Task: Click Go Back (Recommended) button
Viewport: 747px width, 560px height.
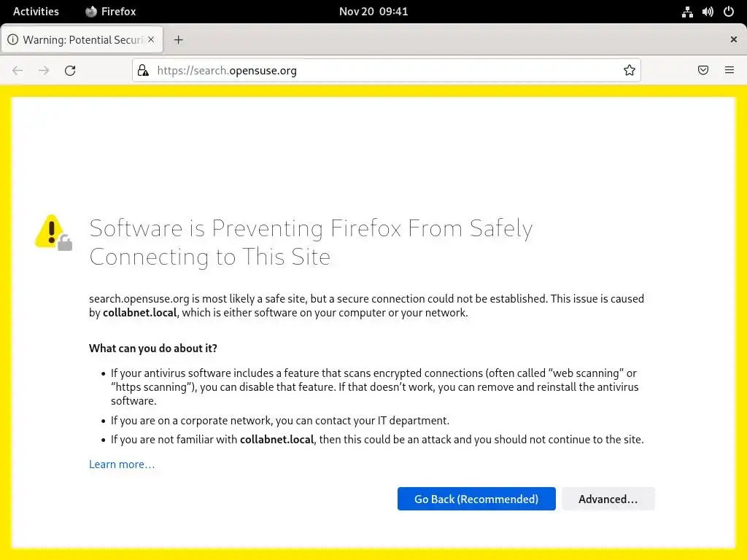Action: 476,499
